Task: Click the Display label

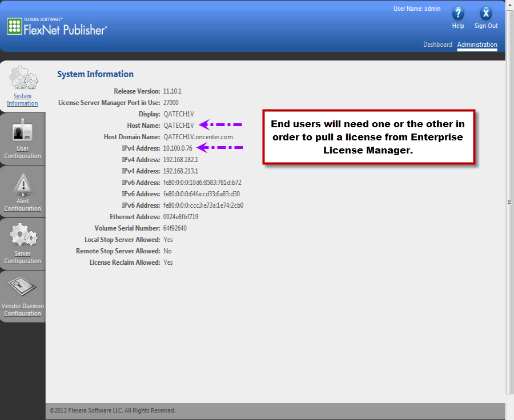Action: click(149, 114)
